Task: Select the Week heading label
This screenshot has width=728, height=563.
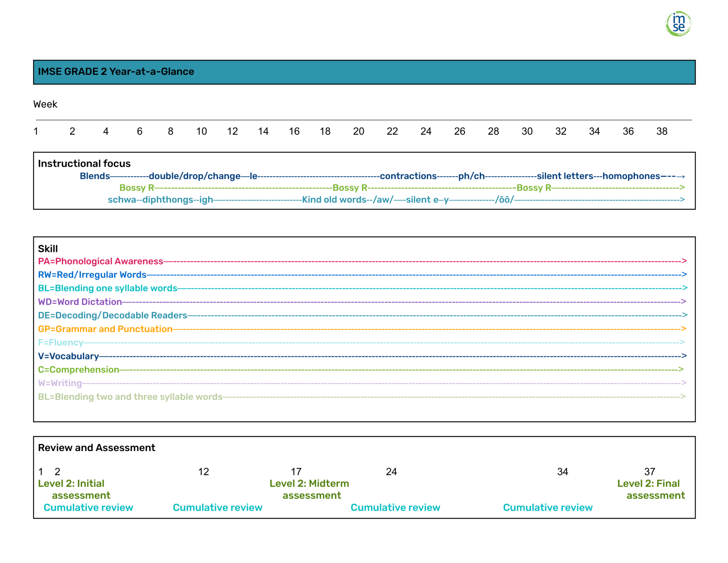Action: point(45,104)
